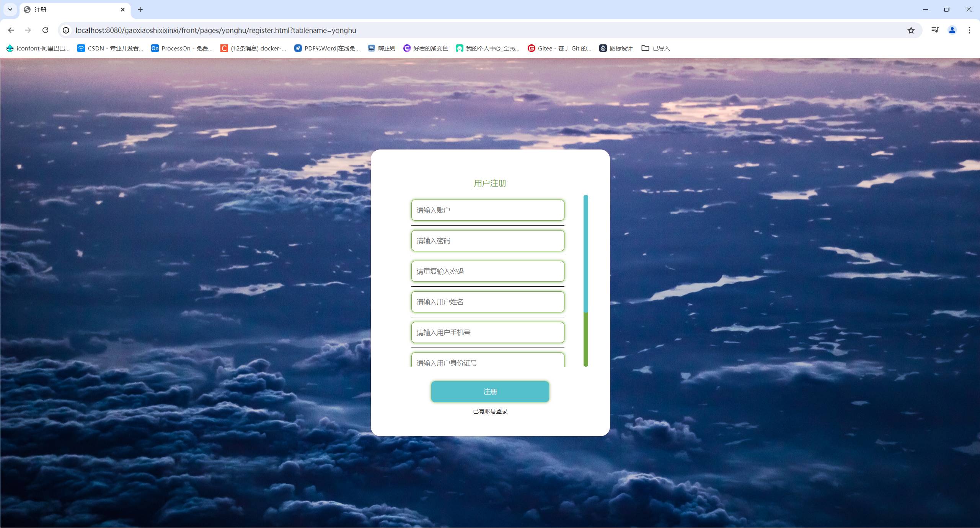Open the media control icon in toolbar

pos(935,30)
